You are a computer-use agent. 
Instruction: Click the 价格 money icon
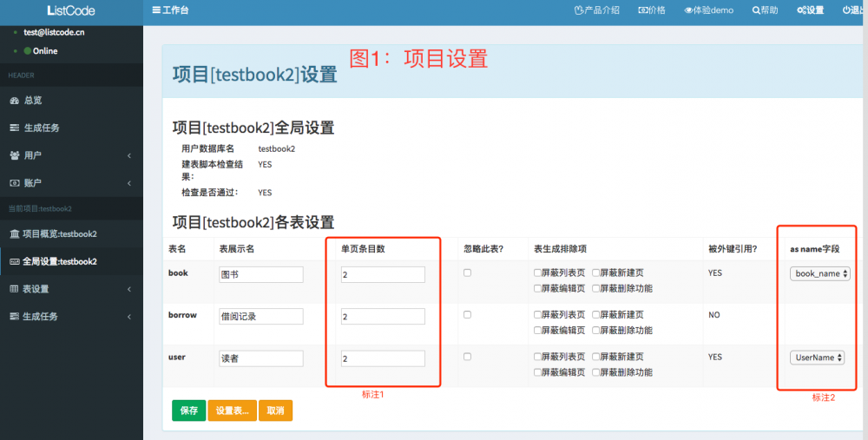click(x=642, y=10)
